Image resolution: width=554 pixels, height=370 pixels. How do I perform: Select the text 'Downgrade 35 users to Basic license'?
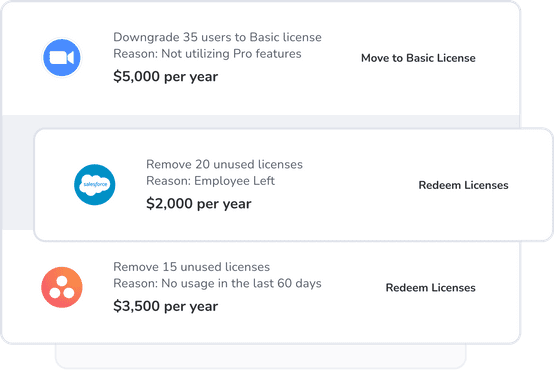[217, 37]
